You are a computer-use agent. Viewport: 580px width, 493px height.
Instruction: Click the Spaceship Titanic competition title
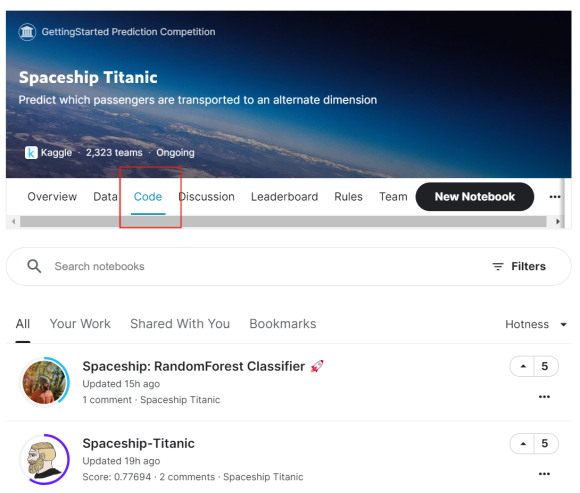click(x=88, y=78)
